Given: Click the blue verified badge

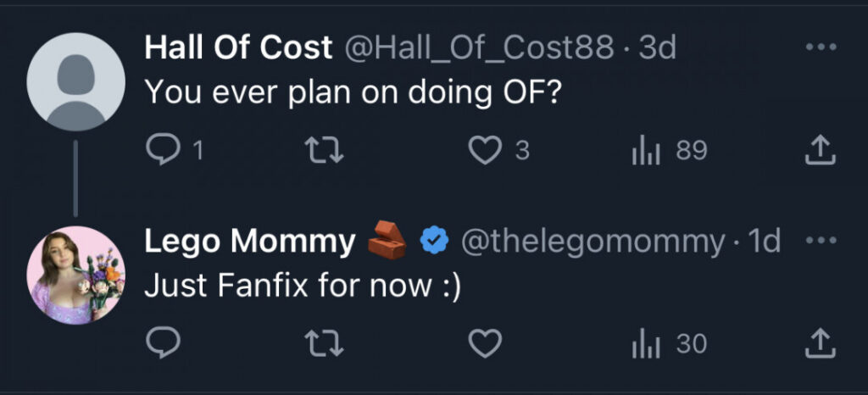Looking at the screenshot, I should [435, 242].
